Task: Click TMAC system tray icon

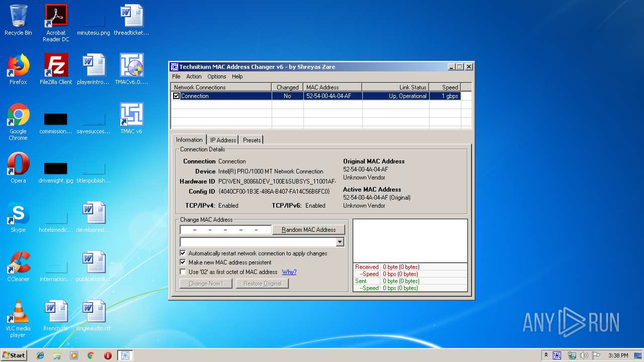Action: (557, 355)
